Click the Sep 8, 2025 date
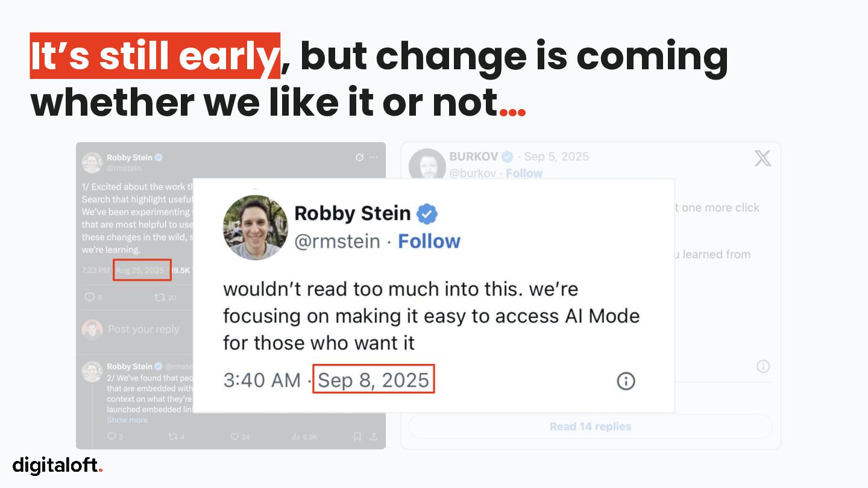 coord(373,380)
